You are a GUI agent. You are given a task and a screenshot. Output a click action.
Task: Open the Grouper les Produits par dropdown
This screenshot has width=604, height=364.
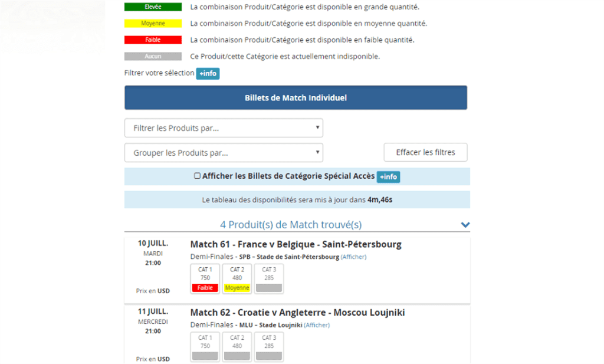click(x=224, y=153)
